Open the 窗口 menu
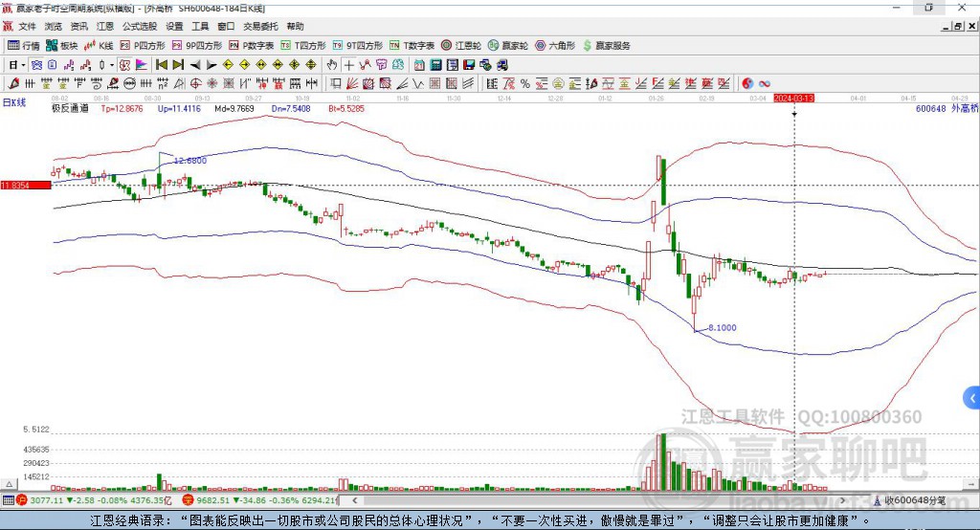Image resolution: width=980 pixels, height=530 pixels. point(226,26)
